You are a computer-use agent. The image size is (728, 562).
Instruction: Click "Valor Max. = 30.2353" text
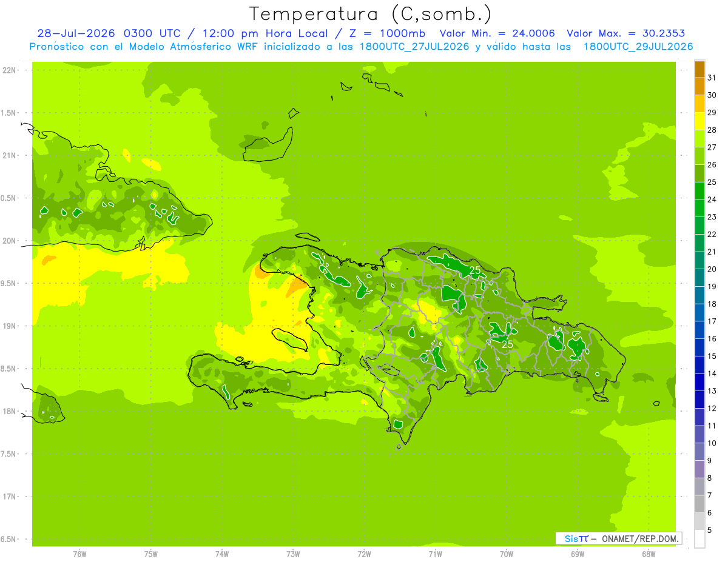click(627, 33)
